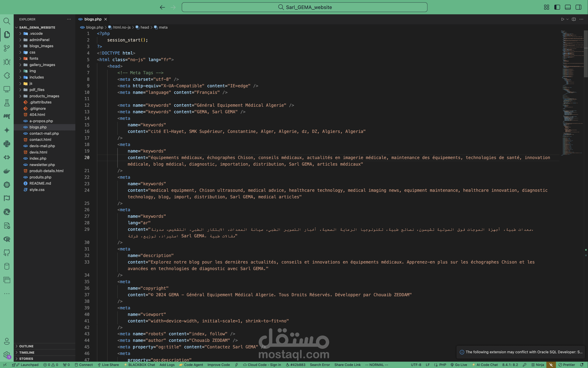Image resolution: width=588 pixels, height=368 pixels.
Task: Toggle the Secondary Side Bar
Action: coord(579,7)
